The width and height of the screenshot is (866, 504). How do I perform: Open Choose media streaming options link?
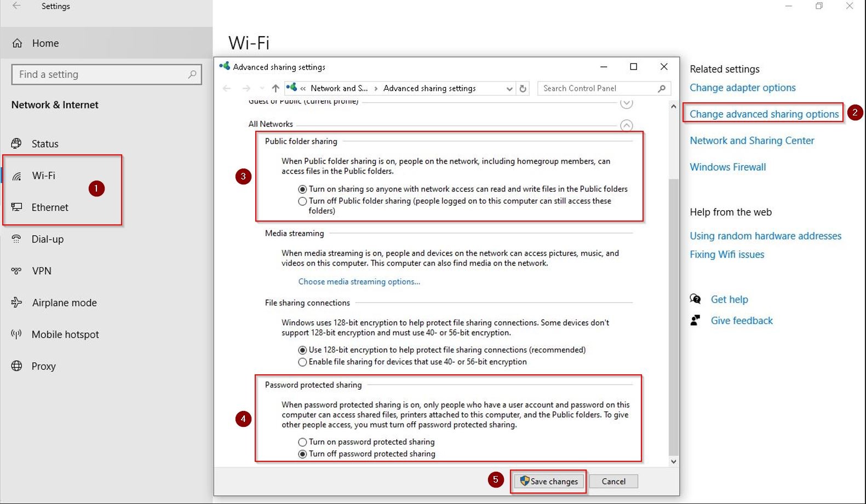359,282
